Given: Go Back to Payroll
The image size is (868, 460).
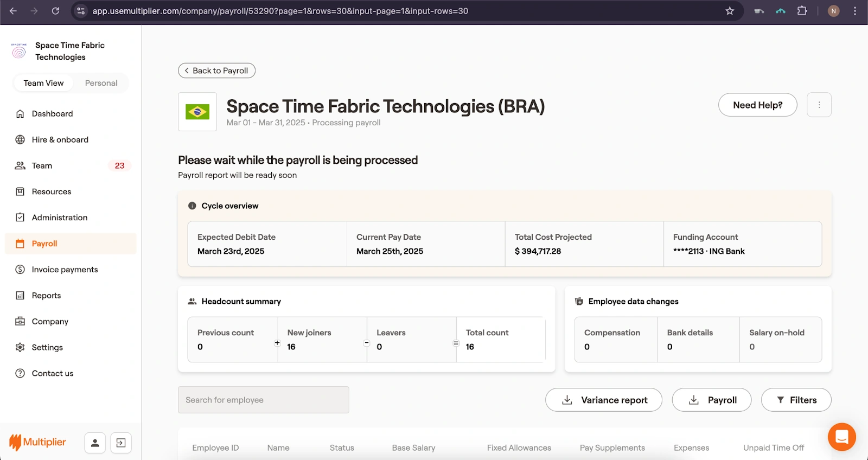Looking at the screenshot, I should [x=216, y=71].
